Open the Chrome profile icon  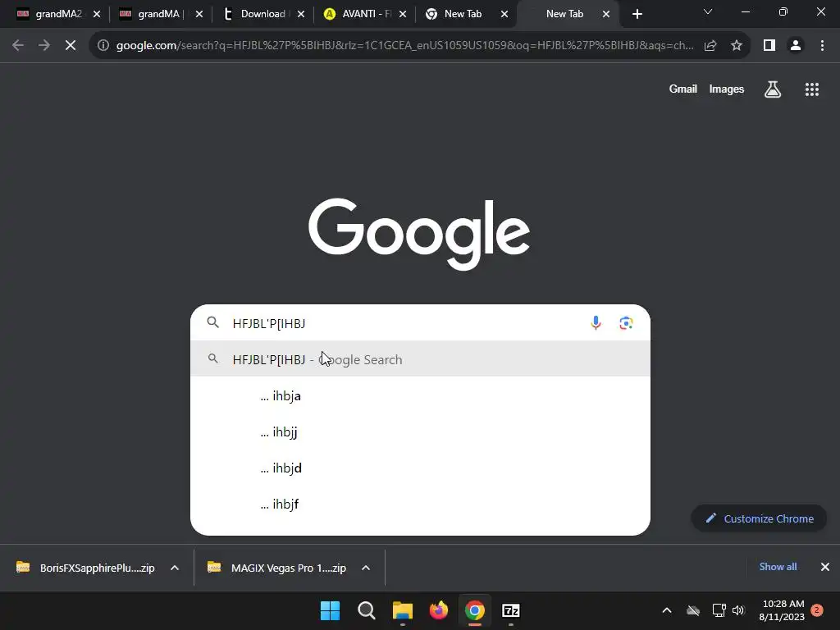(x=796, y=46)
